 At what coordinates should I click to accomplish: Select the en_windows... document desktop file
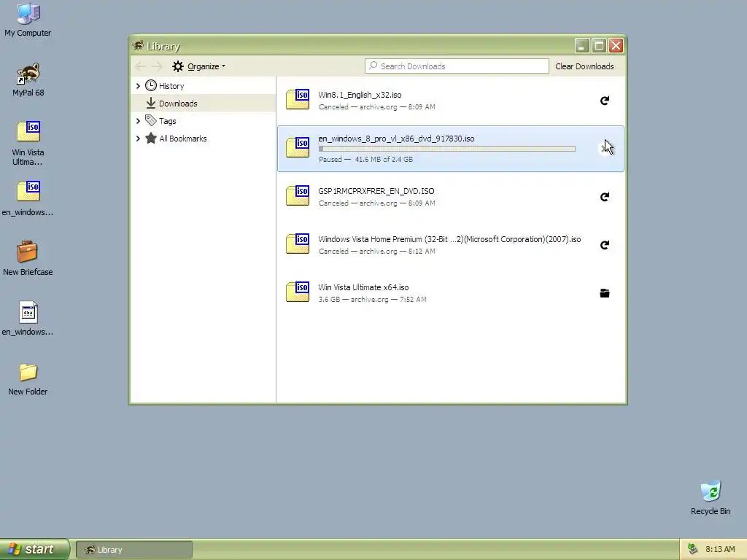coord(28,319)
